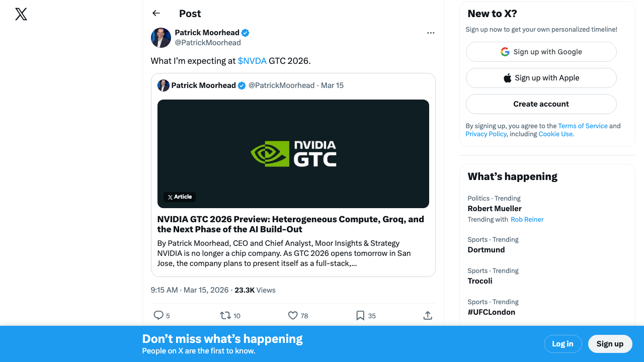644x362 pixels.
Task: Open the NVIDIA GTC article thumbnail
Action: pyautogui.click(x=293, y=153)
